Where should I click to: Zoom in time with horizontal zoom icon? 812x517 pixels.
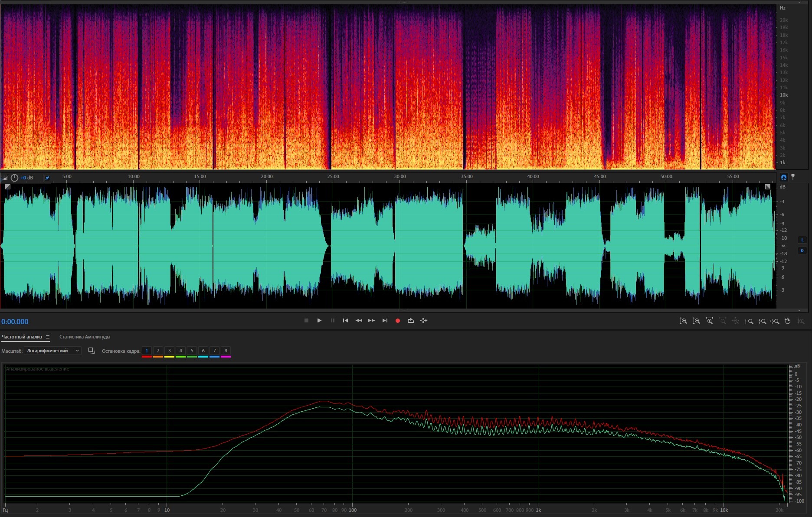[710, 321]
